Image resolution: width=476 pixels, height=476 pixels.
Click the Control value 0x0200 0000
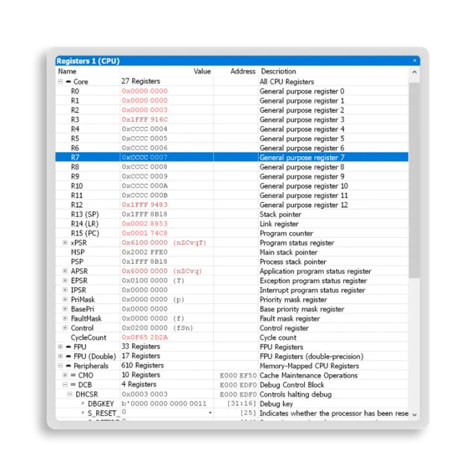144,328
